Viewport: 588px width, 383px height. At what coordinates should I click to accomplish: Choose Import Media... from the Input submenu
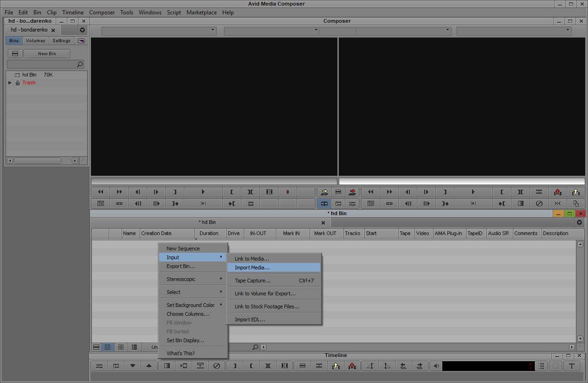(274, 268)
